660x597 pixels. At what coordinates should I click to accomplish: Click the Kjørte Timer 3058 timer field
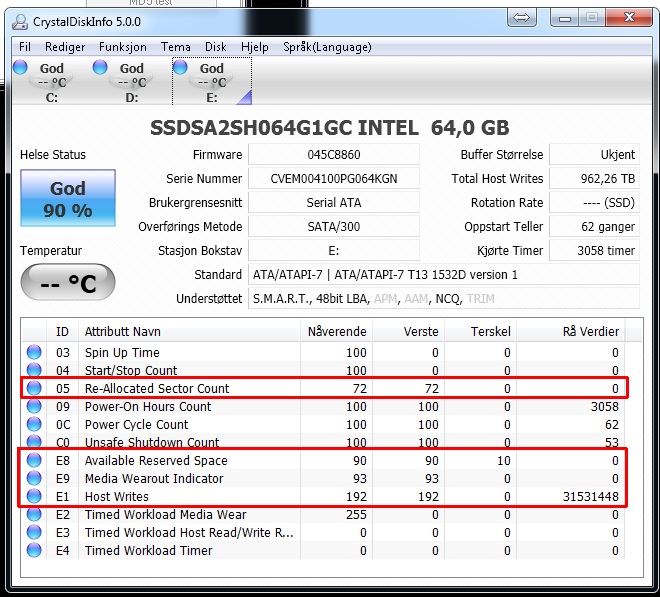click(x=594, y=251)
